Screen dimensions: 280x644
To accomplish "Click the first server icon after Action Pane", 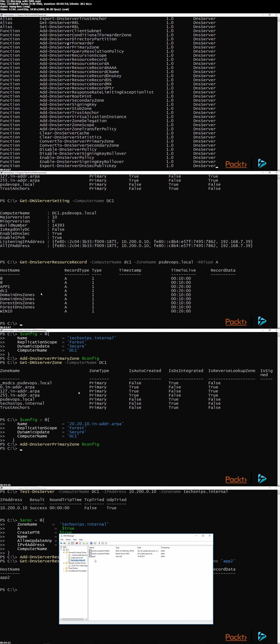I will point(99,543).
